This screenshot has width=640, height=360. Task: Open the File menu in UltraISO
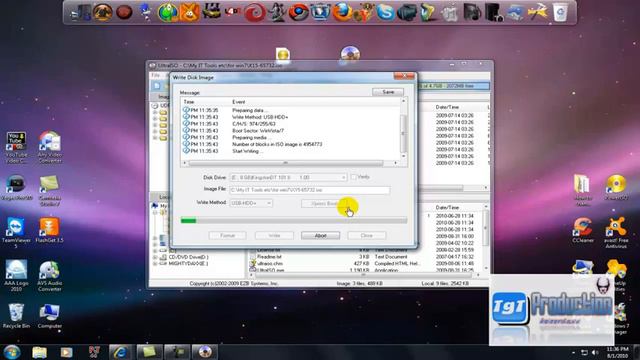[x=156, y=75]
